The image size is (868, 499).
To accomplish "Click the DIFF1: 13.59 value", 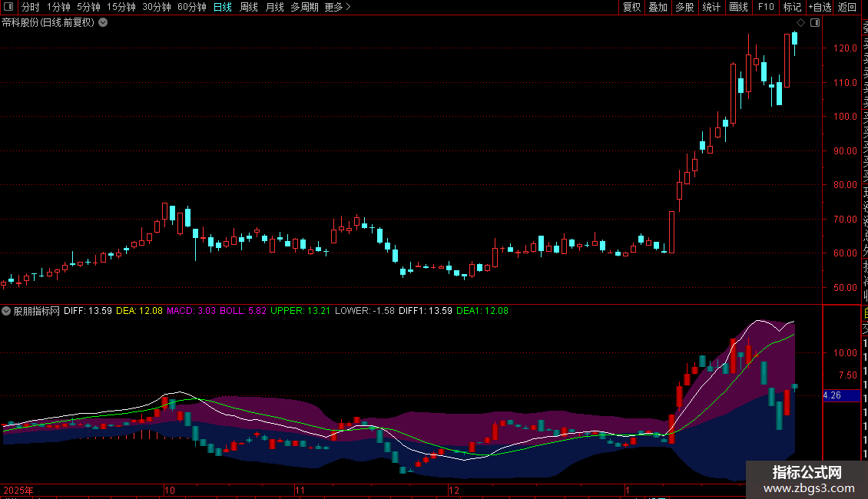I will [425, 311].
